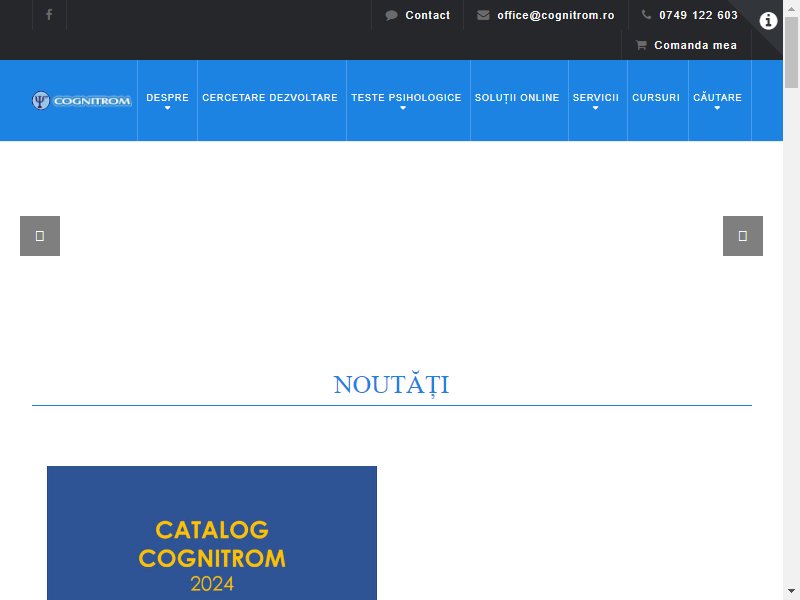Open Comanda mea link
Screen dimensions: 800x600
point(695,45)
